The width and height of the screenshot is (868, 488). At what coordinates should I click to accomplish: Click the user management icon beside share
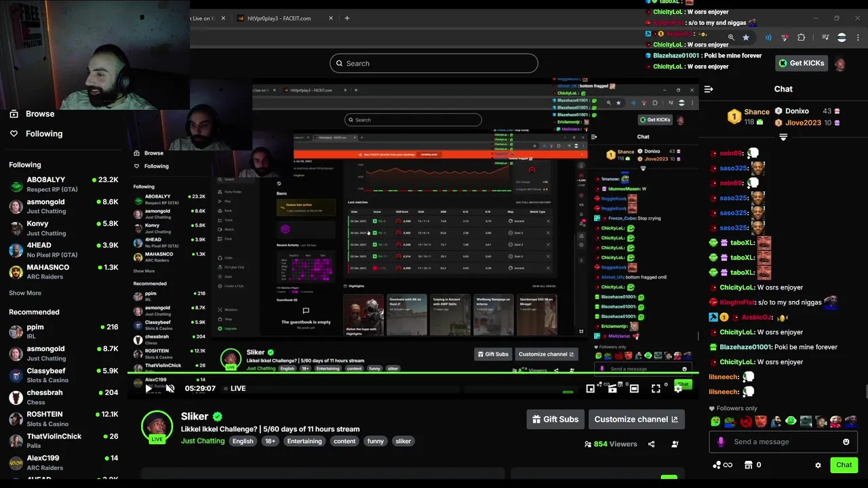click(x=675, y=445)
